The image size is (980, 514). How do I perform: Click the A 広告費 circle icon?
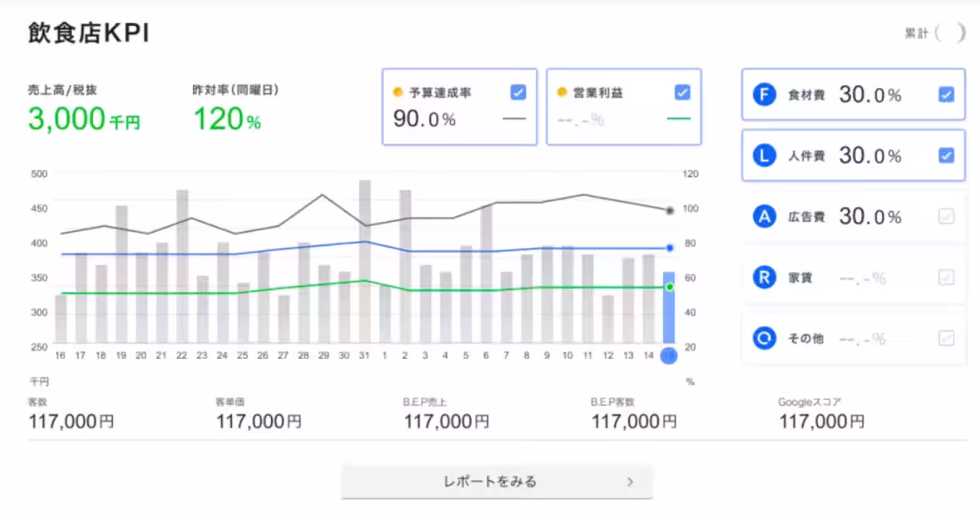(764, 216)
